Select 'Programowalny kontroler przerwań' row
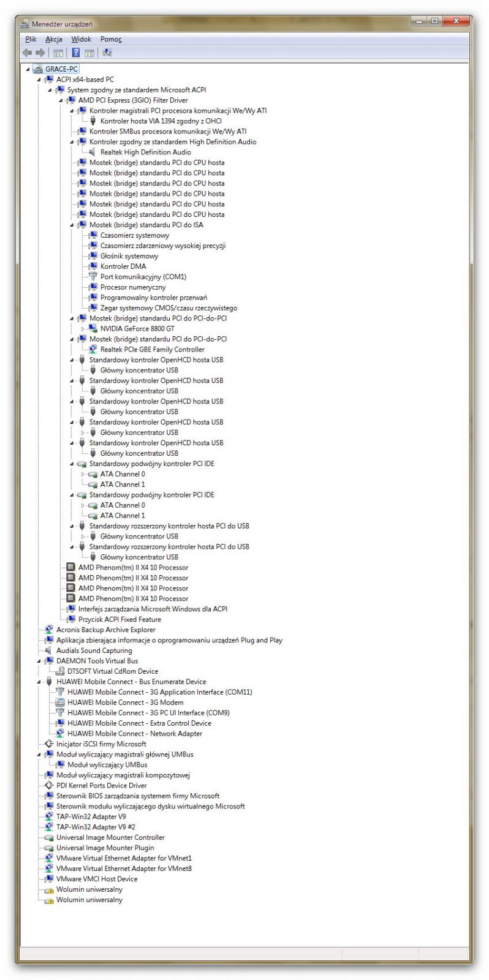Screen dimensions: 489x980 (x=154, y=298)
